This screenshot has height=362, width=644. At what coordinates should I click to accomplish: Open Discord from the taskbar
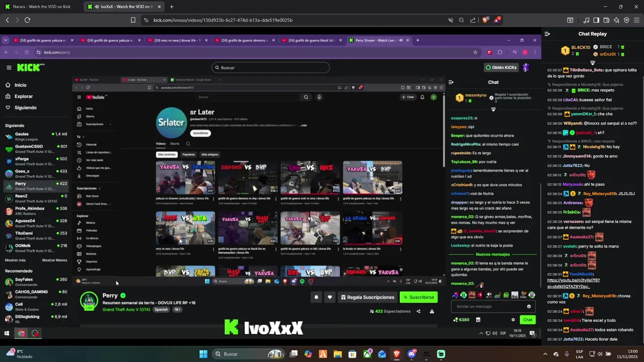[x=412, y=354]
